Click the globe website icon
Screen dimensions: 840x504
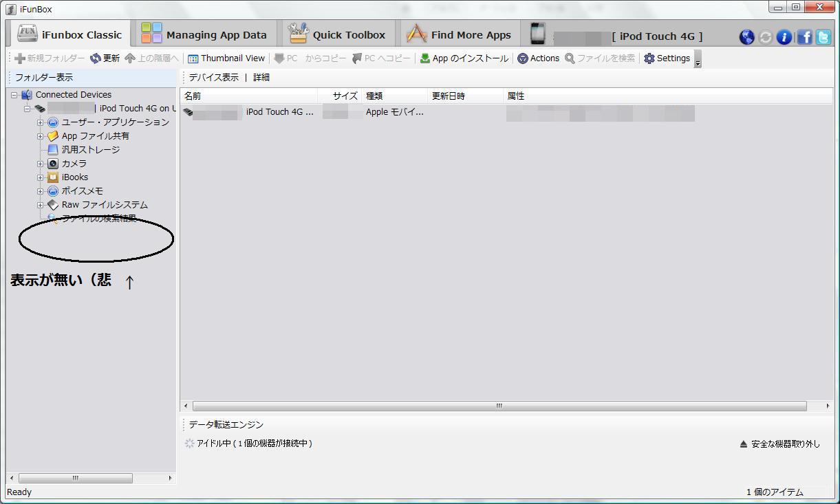click(x=746, y=37)
